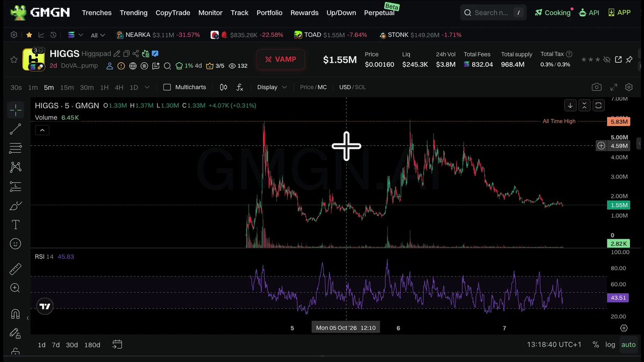Open the candlestick chart type selector

tap(224, 87)
